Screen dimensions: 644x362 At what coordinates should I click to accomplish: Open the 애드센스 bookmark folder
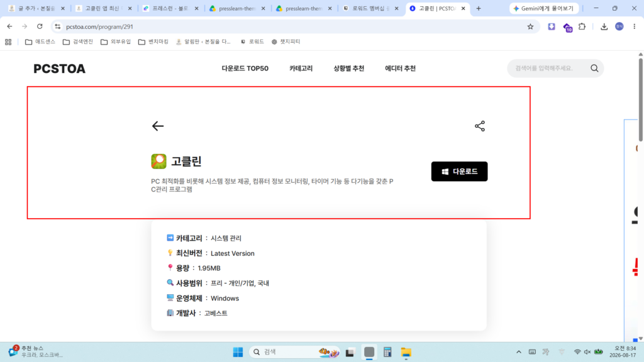tap(40, 42)
